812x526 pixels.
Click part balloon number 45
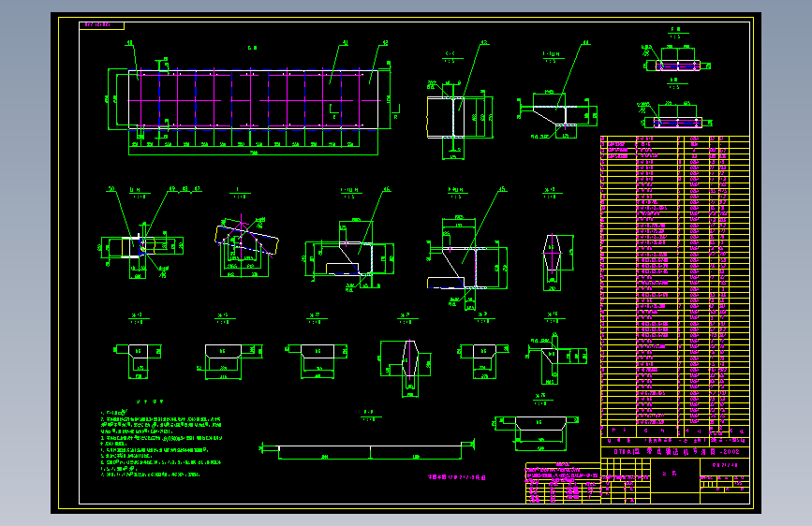[502, 189]
